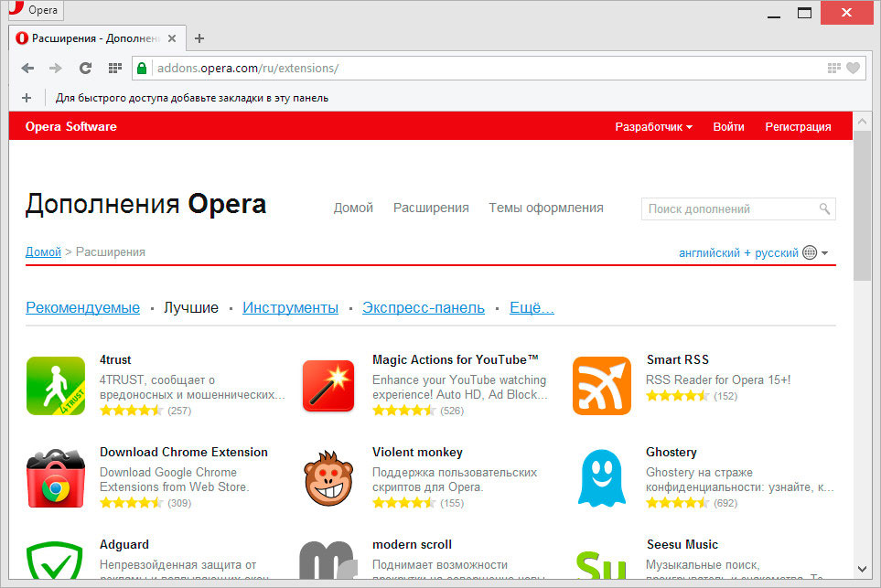Open the Seesu Music title

tap(682, 544)
